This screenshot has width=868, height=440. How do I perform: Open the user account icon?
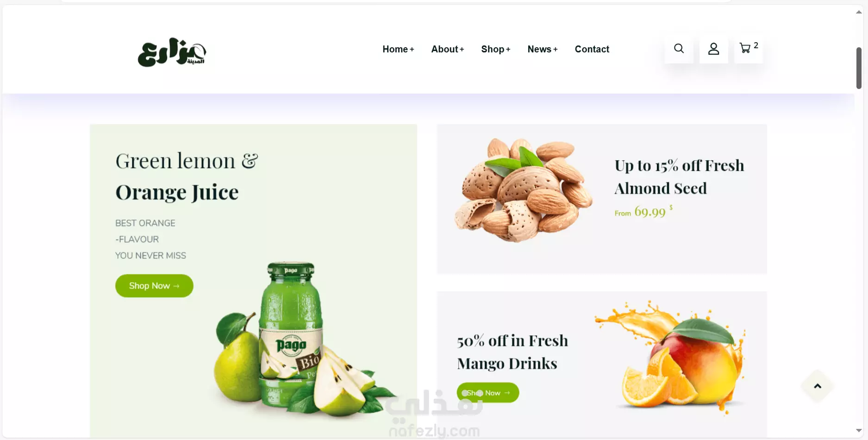coord(713,49)
